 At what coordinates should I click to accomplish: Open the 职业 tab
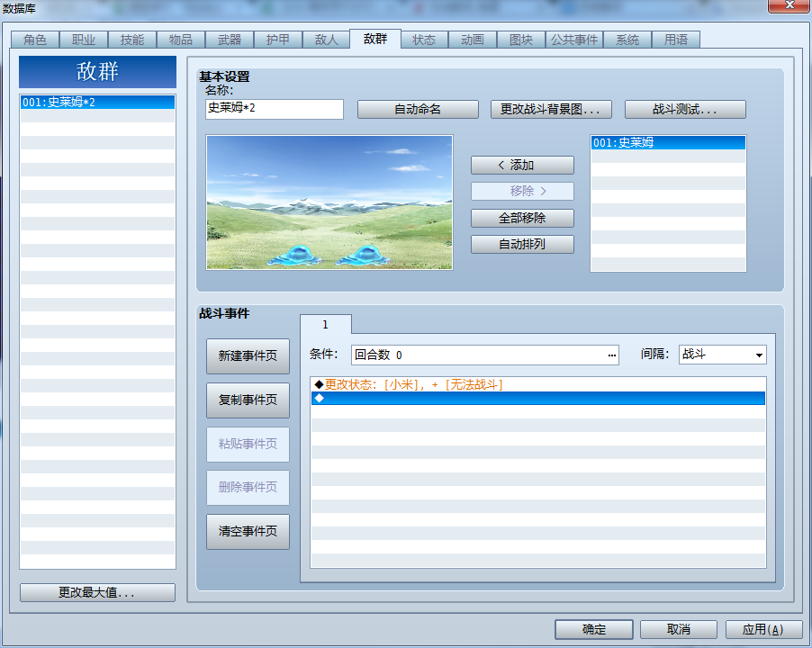[84, 40]
